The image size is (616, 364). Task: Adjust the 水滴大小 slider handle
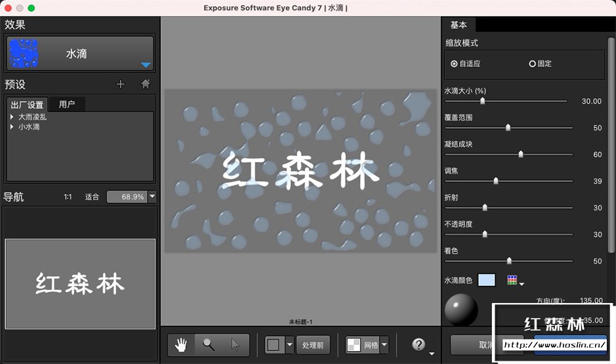(x=483, y=101)
